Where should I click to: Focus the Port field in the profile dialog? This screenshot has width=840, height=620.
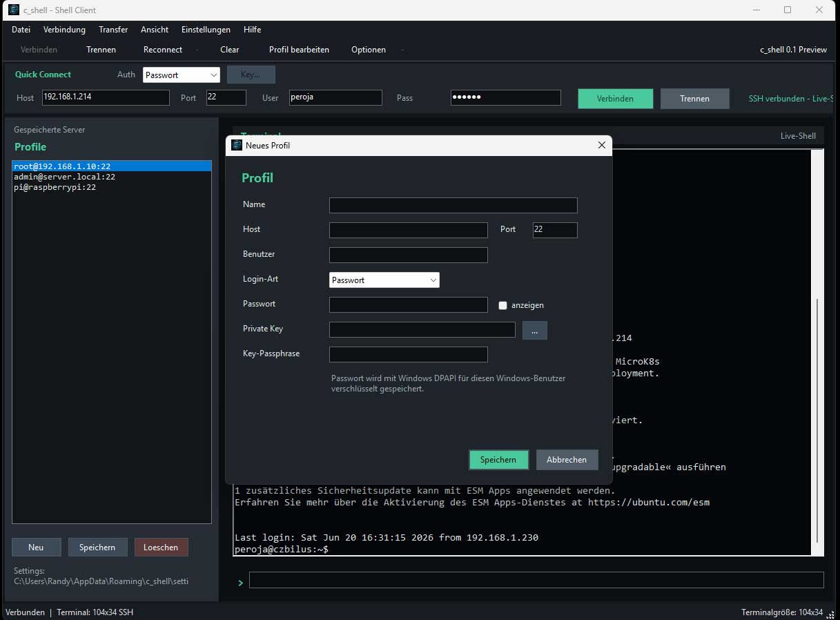pos(555,230)
